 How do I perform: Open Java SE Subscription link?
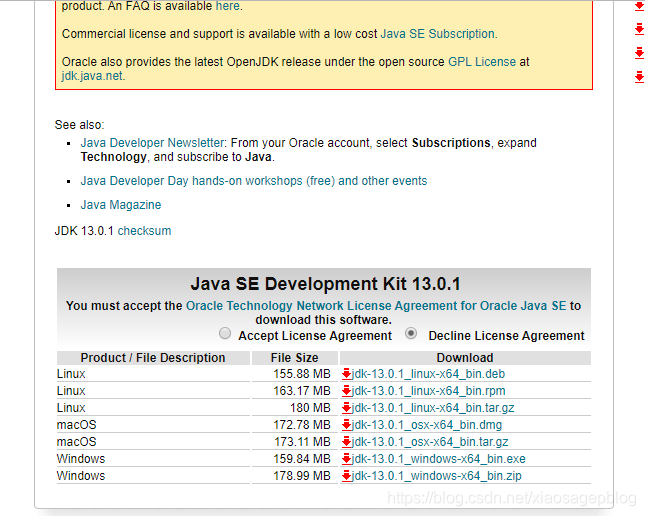pos(438,34)
